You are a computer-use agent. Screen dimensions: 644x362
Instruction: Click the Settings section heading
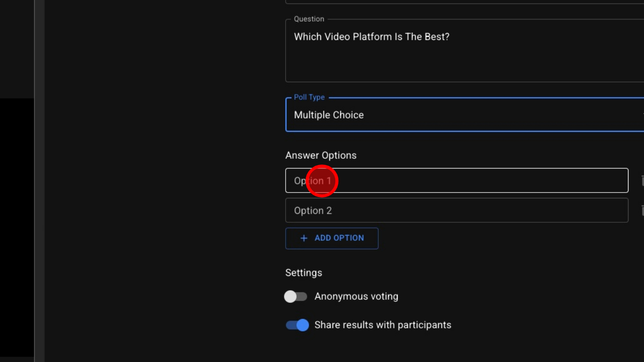pos(303,273)
